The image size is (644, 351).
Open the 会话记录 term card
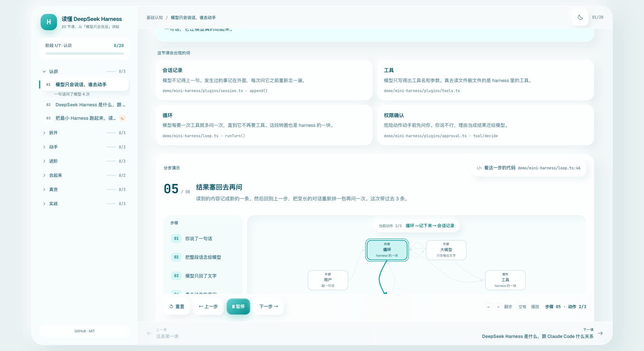click(x=264, y=80)
